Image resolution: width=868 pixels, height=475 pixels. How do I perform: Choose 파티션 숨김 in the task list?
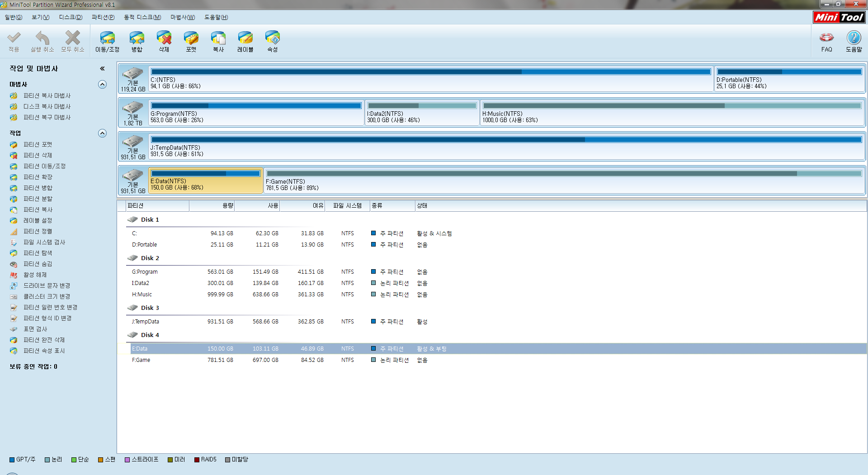point(38,264)
